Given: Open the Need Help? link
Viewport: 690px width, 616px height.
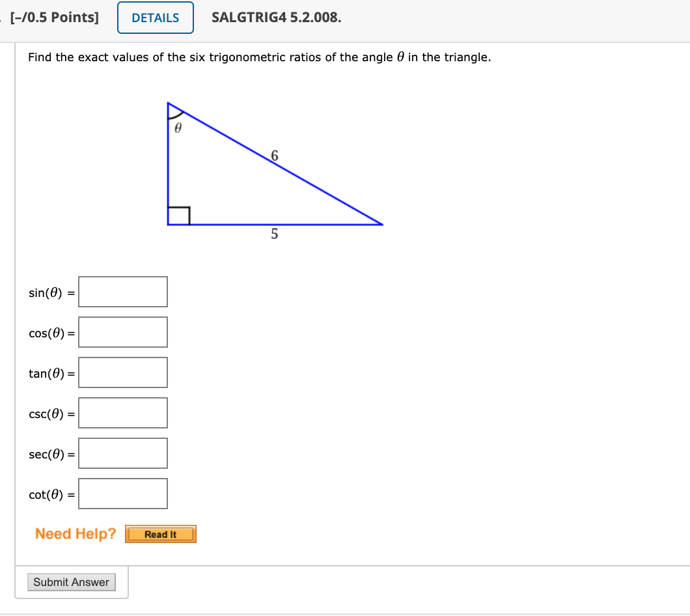Looking at the screenshot, I should [x=74, y=533].
